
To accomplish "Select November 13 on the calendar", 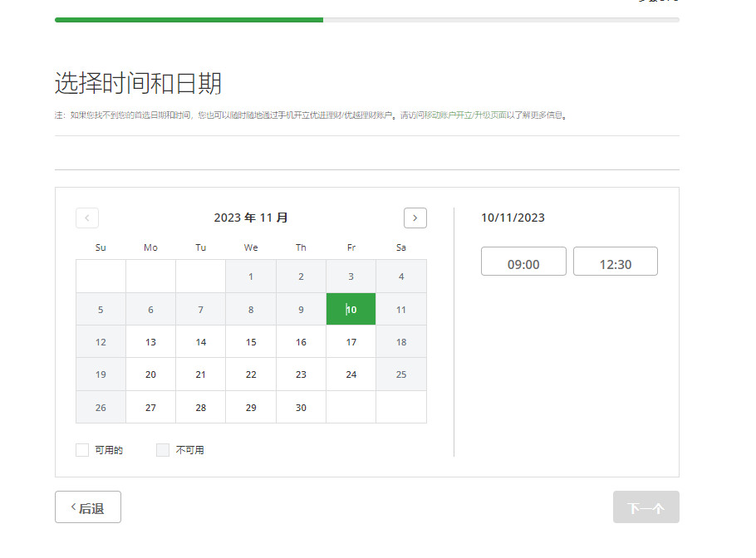I will (x=150, y=342).
